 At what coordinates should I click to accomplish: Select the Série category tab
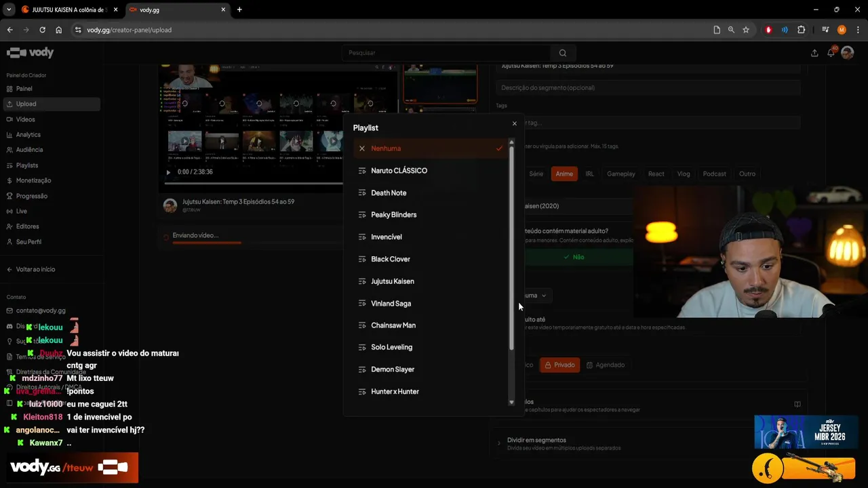pyautogui.click(x=536, y=174)
